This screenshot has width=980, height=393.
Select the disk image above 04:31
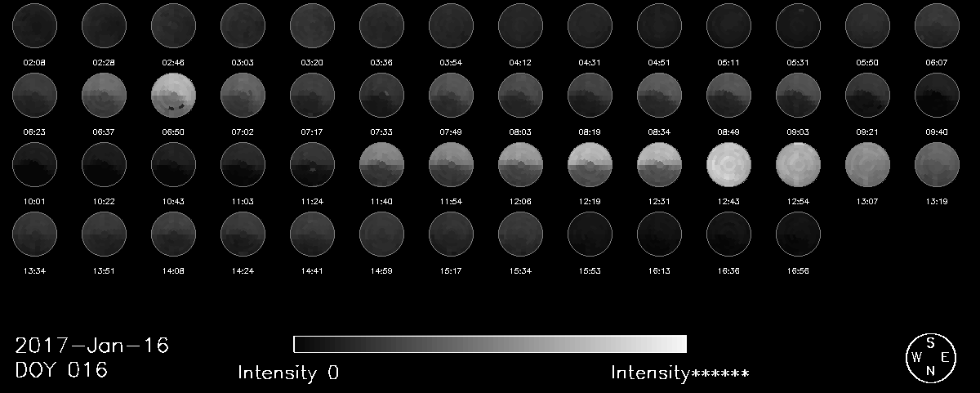tap(590, 25)
